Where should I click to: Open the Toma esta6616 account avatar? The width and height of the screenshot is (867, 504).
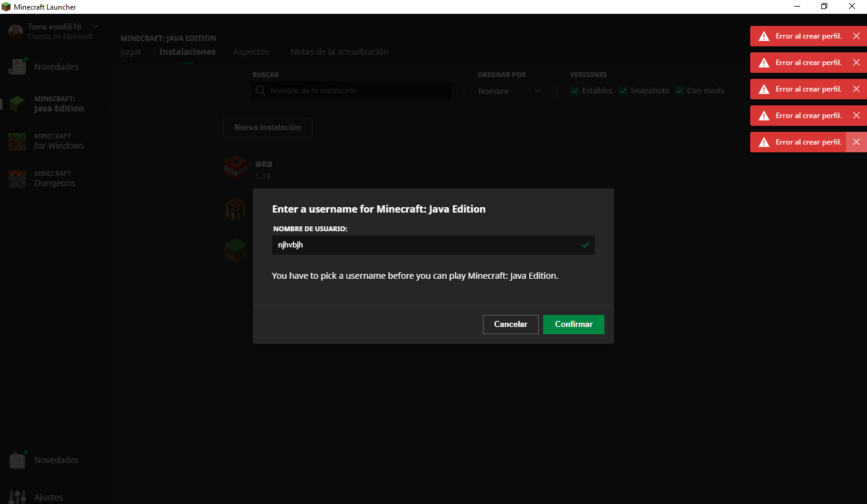click(x=16, y=31)
